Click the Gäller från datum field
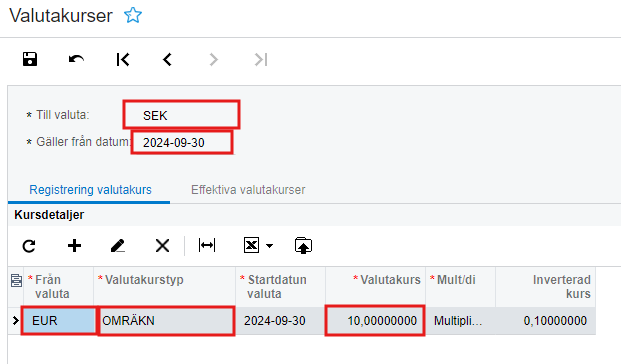 point(182,143)
